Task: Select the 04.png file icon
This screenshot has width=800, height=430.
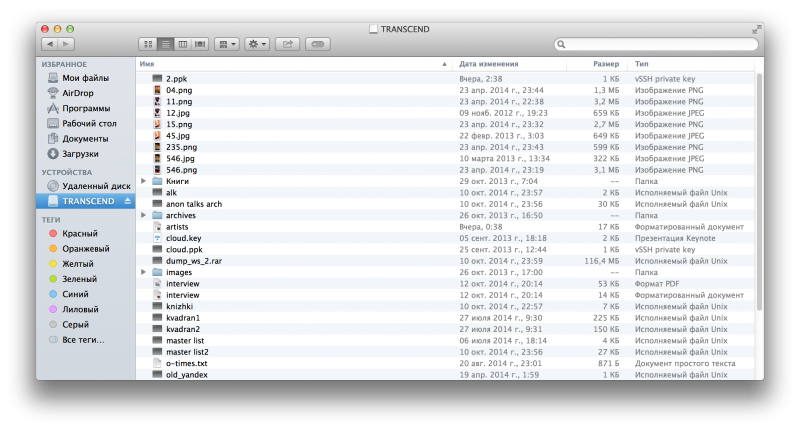Action: (157, 90)
